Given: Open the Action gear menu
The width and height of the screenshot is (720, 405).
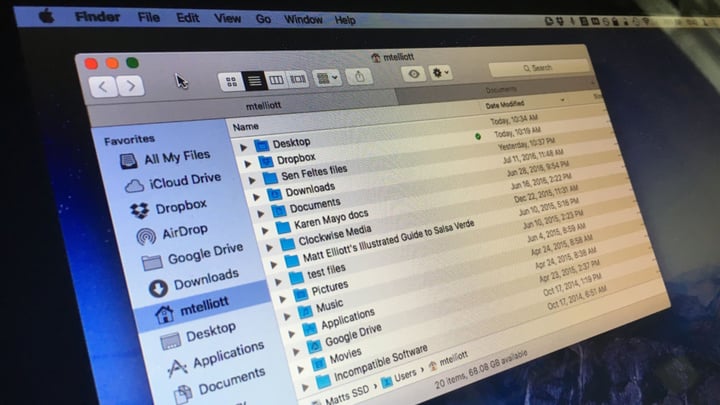Looking at the screenshot, I should point(440,73).
